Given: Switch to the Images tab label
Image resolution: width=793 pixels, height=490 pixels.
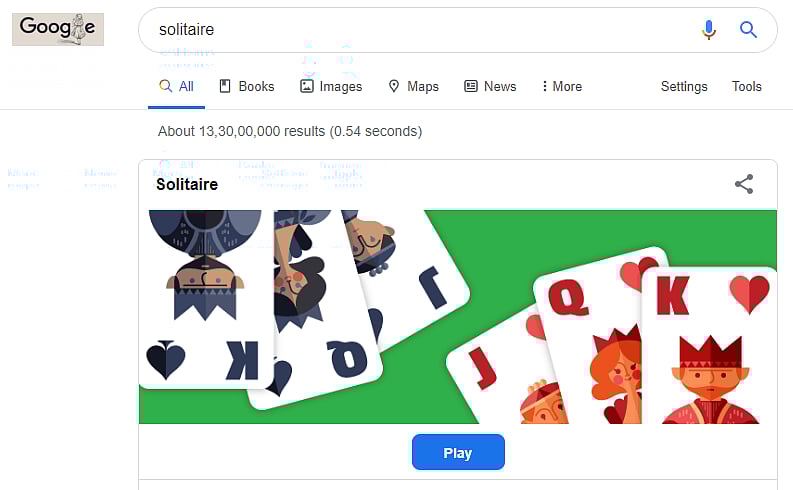Looking at the screenshot, I should (340, 87).
